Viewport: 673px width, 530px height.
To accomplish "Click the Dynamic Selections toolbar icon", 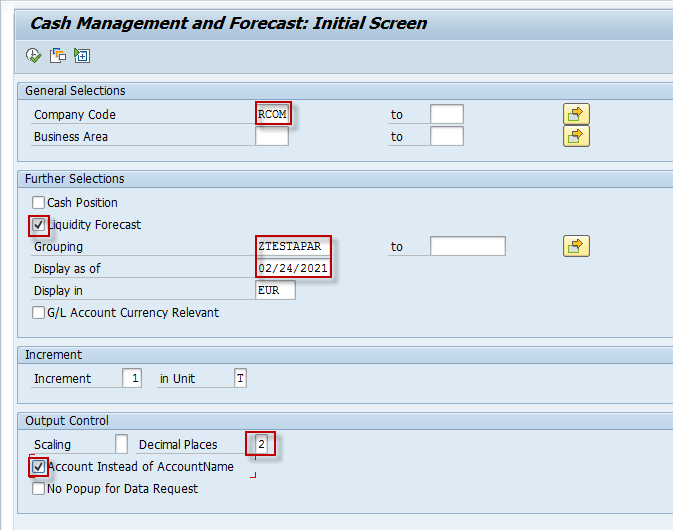I will pyautogui.click(x=82, y=55).
